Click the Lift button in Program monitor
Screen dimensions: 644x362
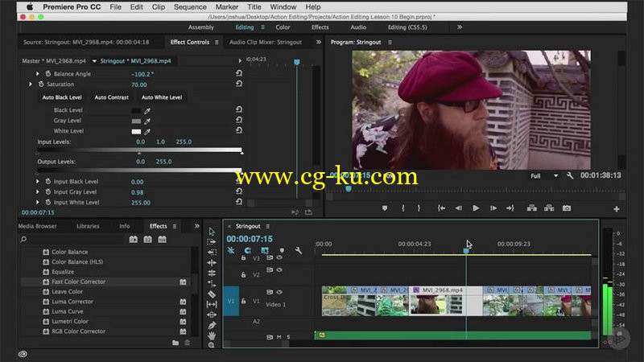pos(531,208)
